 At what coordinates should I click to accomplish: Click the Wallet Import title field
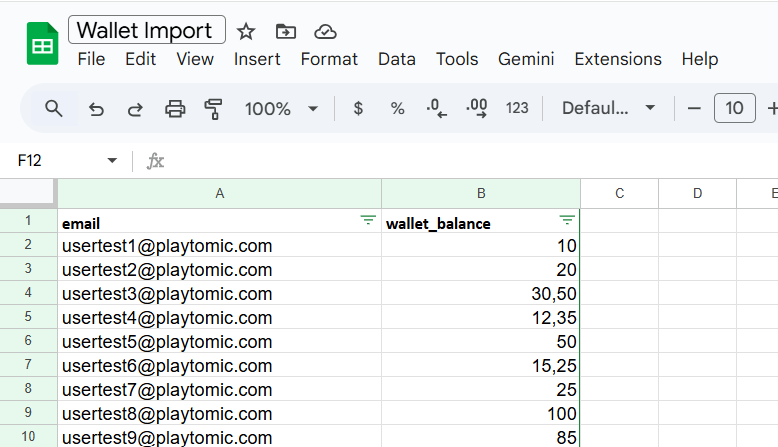coord(147,30)
